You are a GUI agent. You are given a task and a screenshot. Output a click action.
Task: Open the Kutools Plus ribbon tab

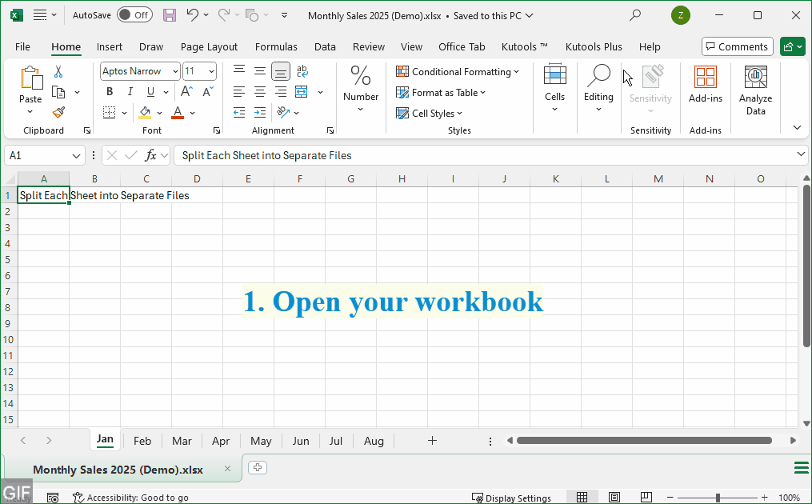point(594,46)
